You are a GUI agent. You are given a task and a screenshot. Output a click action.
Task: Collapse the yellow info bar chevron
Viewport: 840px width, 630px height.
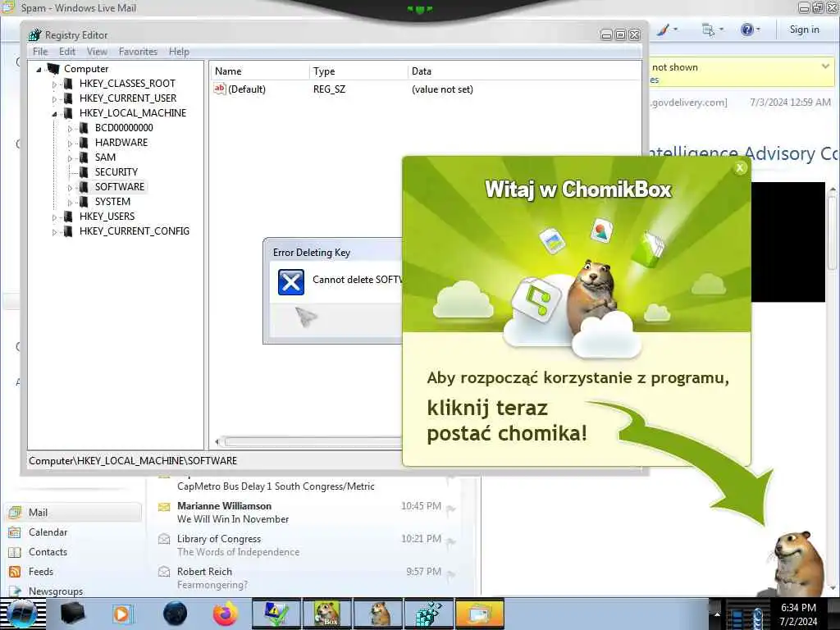pyautogui.click(x=825, y=66)
